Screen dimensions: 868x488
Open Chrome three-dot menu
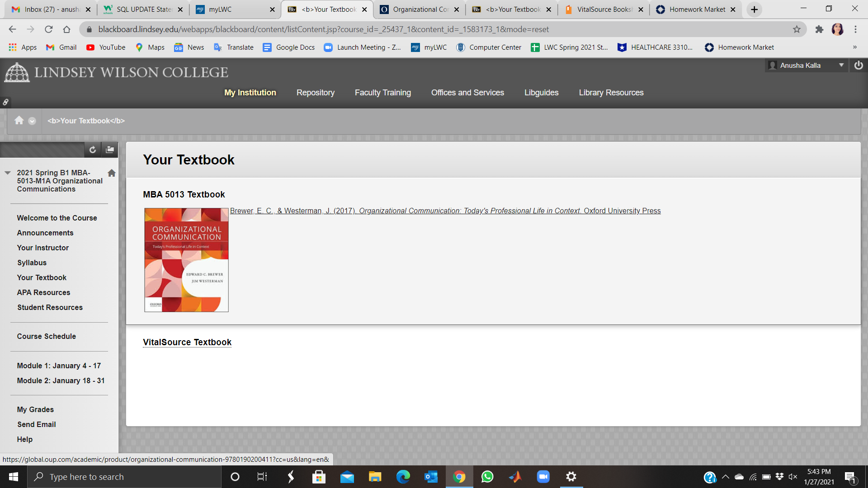(855, 29)
